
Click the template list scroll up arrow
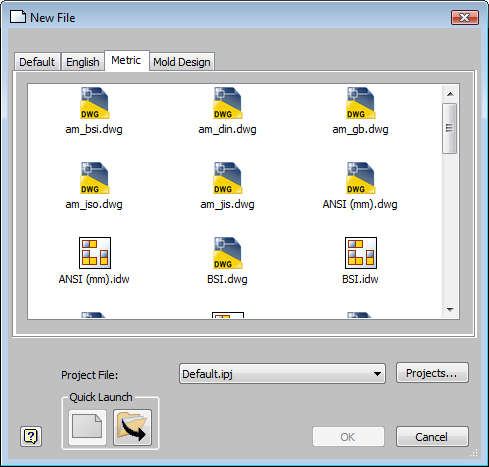pyautogui.click(x=450, y=94)
